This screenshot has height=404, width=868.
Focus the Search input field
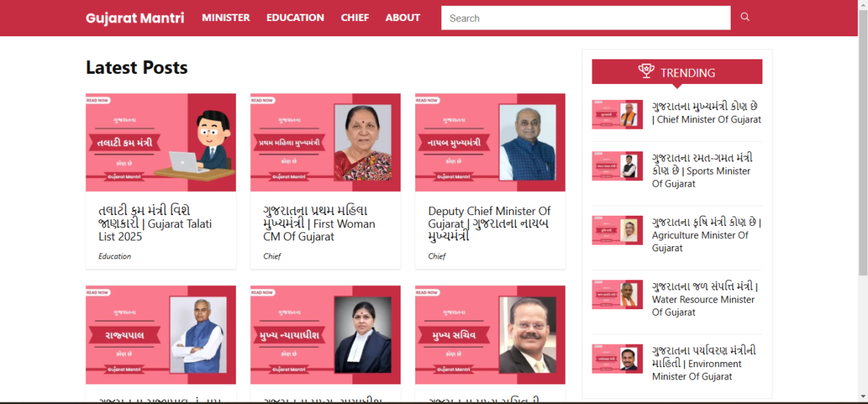[x=586, y=18]
